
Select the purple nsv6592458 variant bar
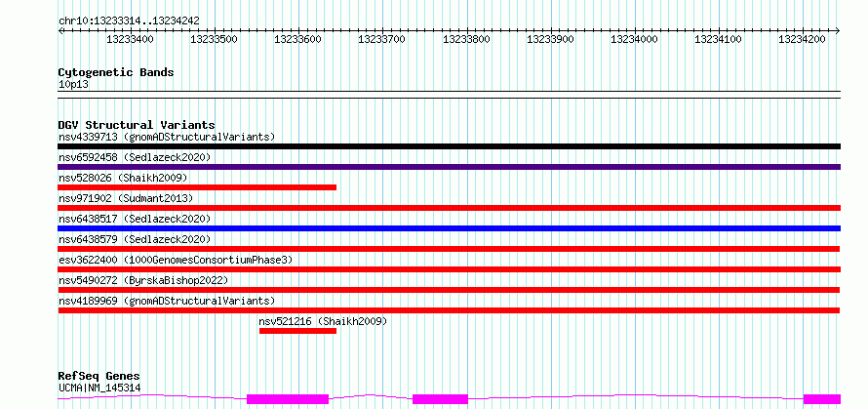(x=449, y=167)
